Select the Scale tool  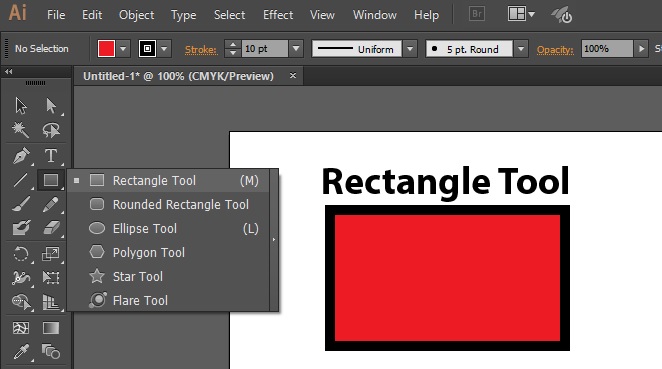pos(51,254)
